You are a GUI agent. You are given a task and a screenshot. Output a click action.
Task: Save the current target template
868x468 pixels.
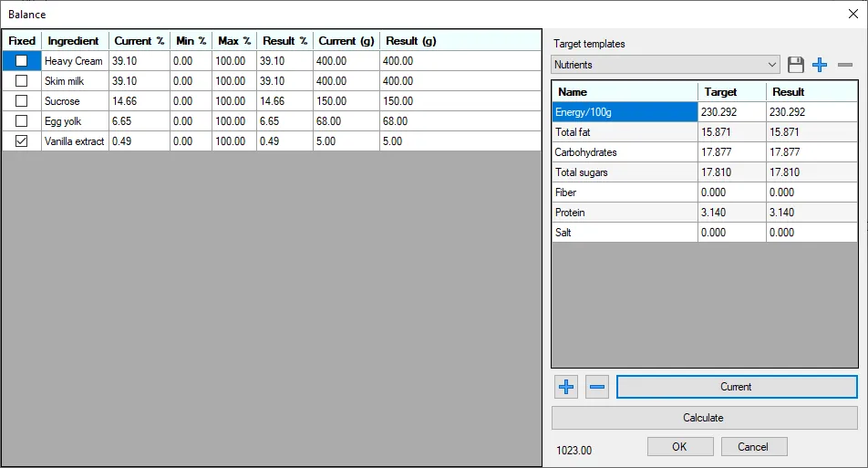795,65
